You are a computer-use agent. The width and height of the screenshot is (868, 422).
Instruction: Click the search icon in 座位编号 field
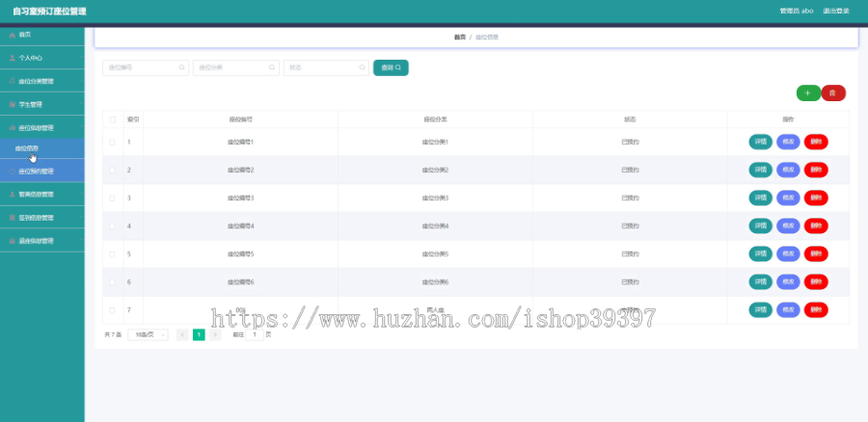(x=181, y=67)
